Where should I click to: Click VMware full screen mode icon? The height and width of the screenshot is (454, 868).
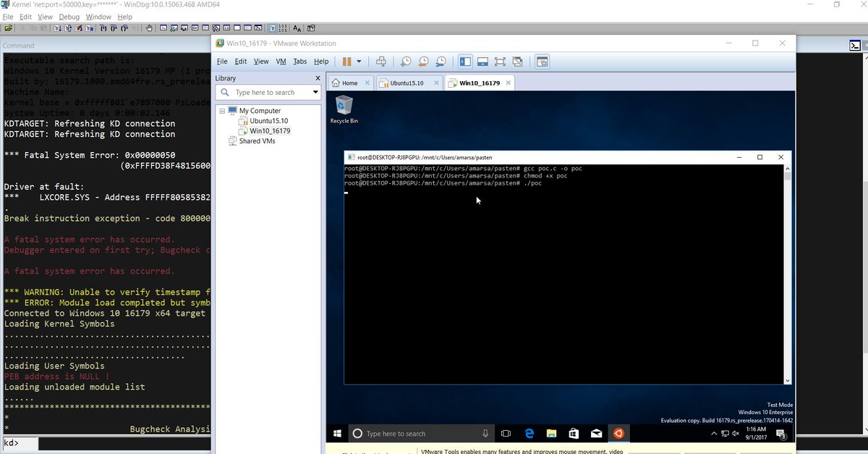[500, 62]
